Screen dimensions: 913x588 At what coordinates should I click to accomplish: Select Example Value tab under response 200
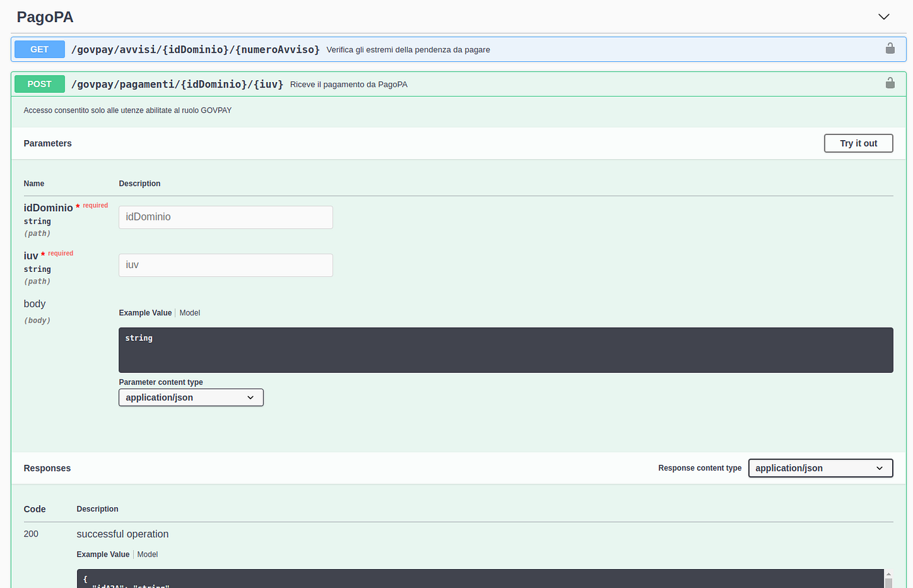pyautogui.click(x=103, y=555)
